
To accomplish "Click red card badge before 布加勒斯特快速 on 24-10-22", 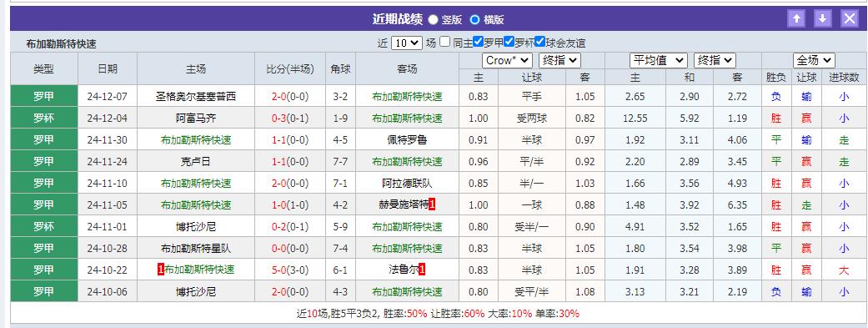I will tap(161, 270).
